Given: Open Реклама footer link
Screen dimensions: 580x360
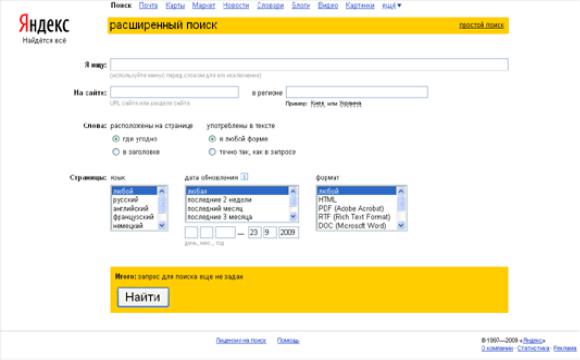Looking at the screenshot, I should click(565, 348).
